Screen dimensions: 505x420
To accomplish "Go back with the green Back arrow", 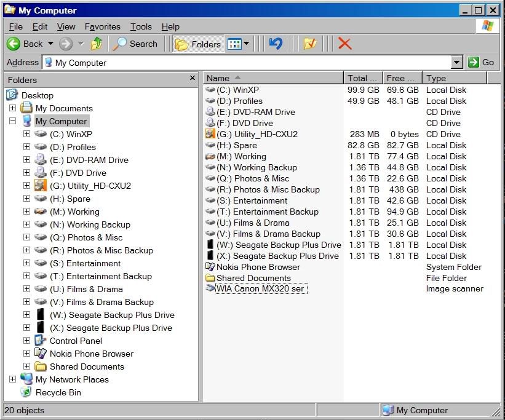I will [14, 44].
